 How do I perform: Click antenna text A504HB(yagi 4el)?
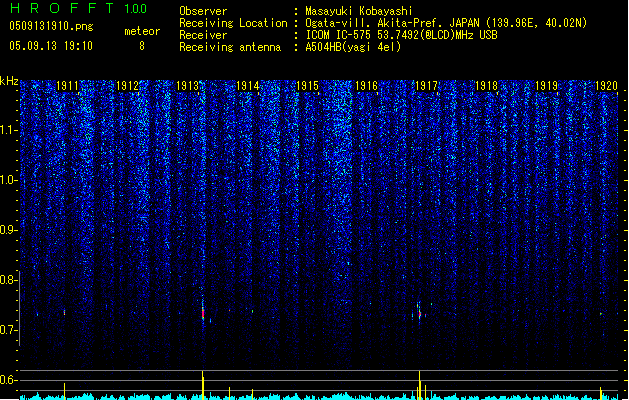pyautogui.click(x=353, y=47)
